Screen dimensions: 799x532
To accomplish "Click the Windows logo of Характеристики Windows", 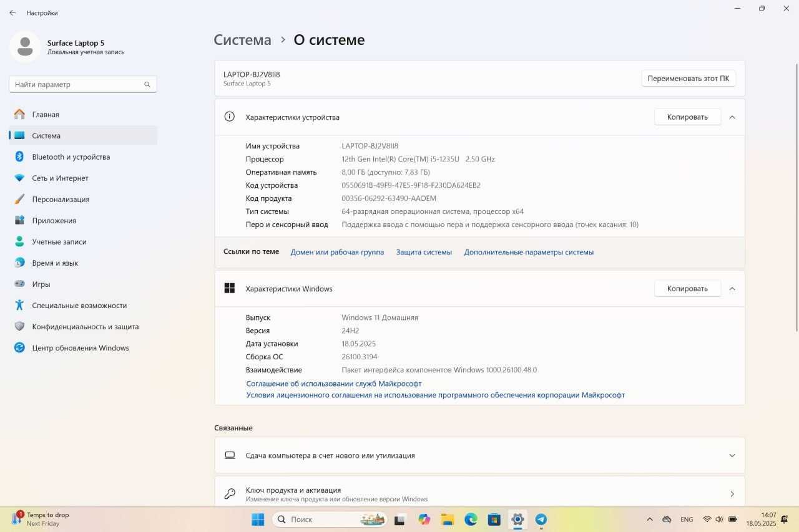I will tap(230, 288).
